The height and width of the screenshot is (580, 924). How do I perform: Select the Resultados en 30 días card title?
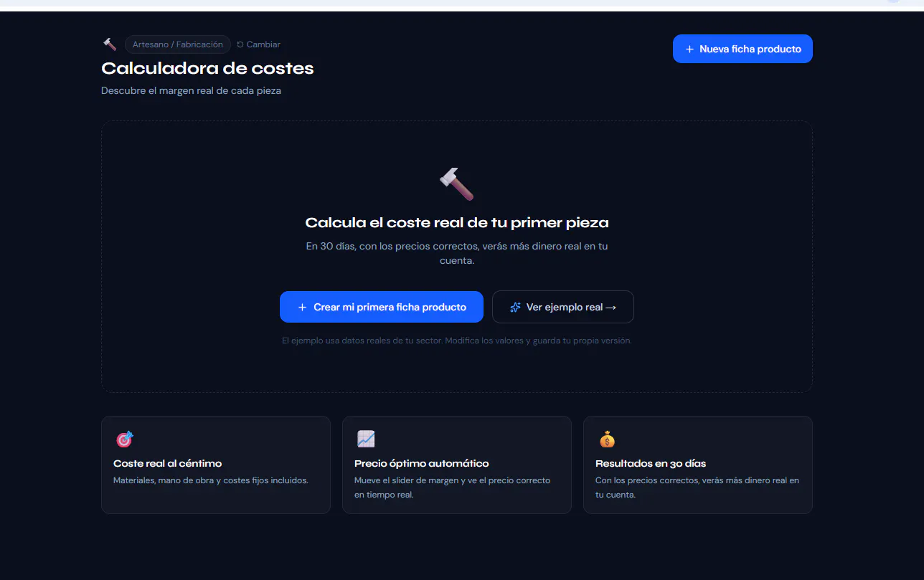coord(651,463)
